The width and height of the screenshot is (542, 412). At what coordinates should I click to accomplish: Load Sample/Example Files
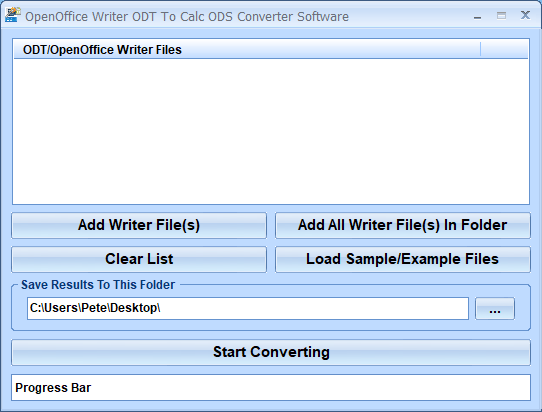(x=403, y=259)
